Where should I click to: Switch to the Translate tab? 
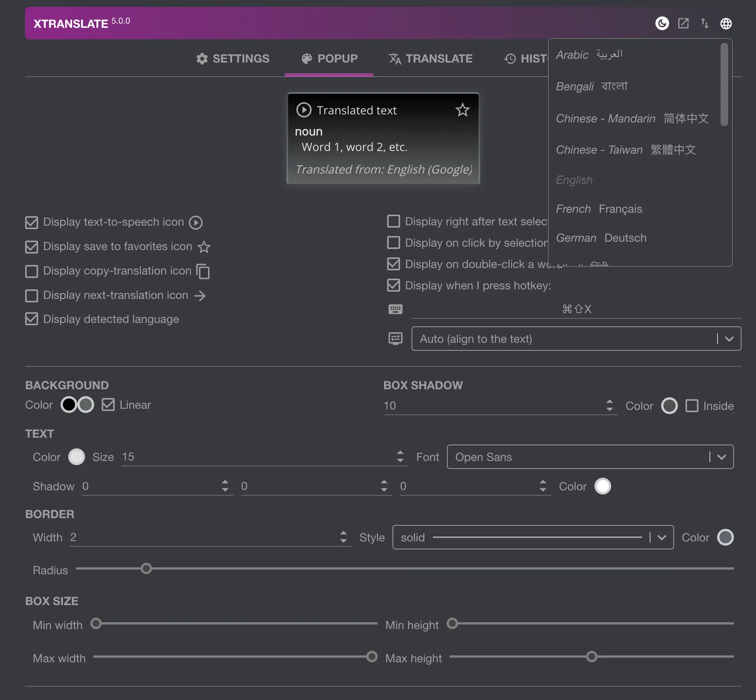coord(431,58)
